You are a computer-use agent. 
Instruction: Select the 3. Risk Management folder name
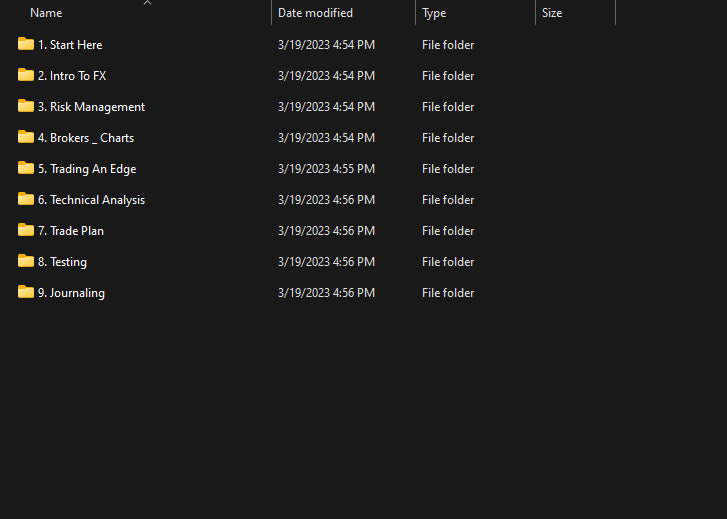click(x=91, y=107)
